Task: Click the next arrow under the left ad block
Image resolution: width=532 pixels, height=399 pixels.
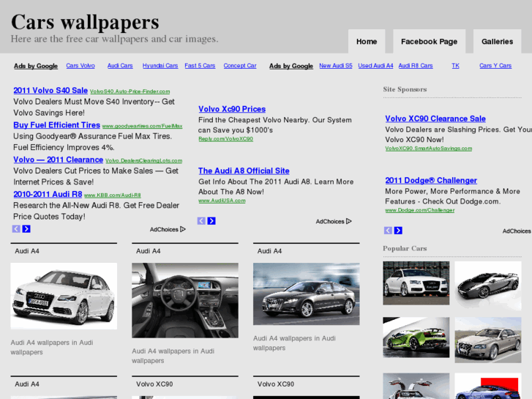Action: click(x=26, y=229)
